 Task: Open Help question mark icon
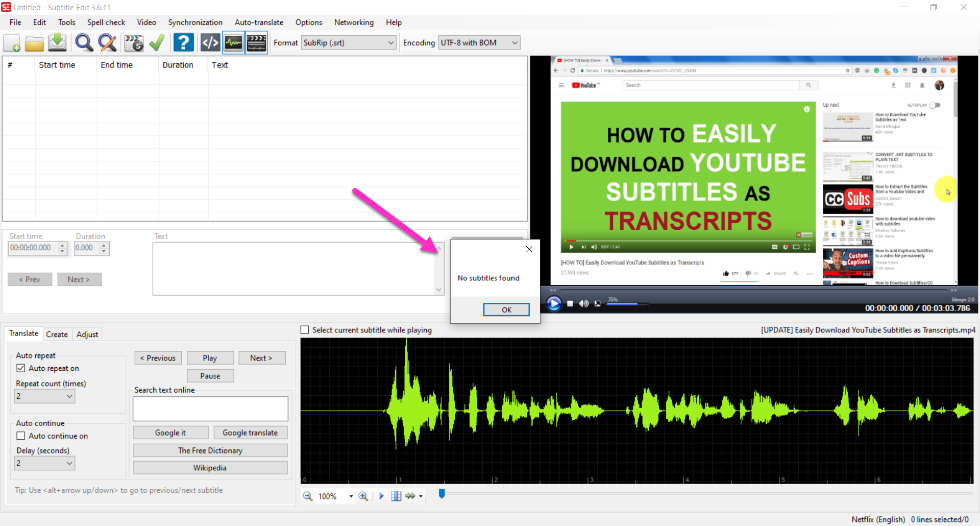click(x=183, y=43)
